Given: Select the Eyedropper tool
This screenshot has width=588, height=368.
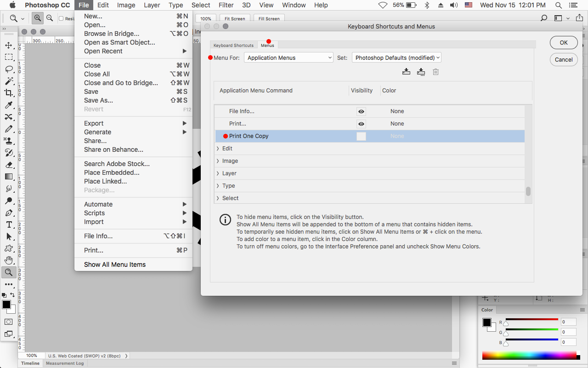Looking at the screenshot, I should (x=8, y=105).
